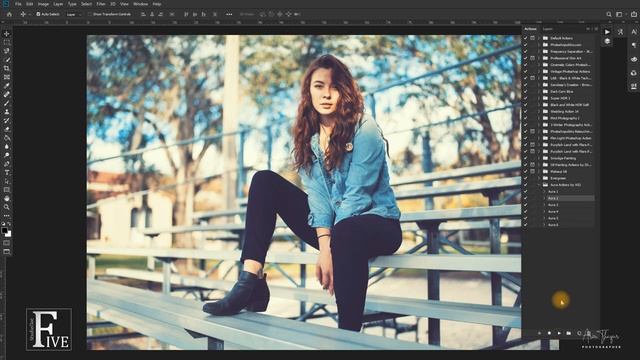Toggle checkmark for Aura 1 action
The image size is (640, 360).
525,191
